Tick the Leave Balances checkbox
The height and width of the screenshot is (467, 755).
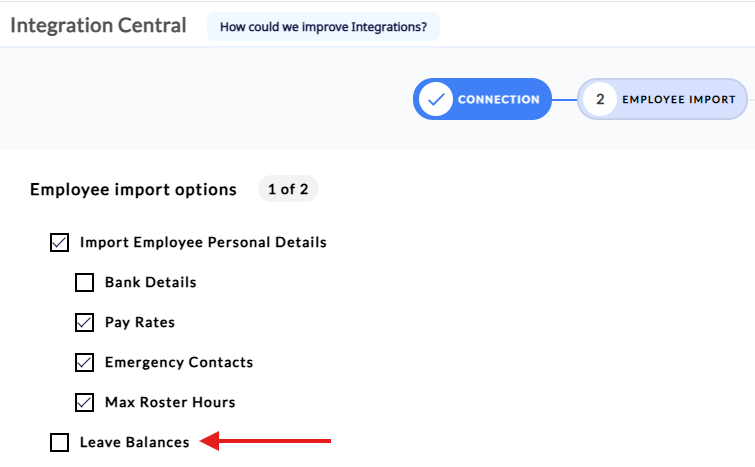point(60,442)
